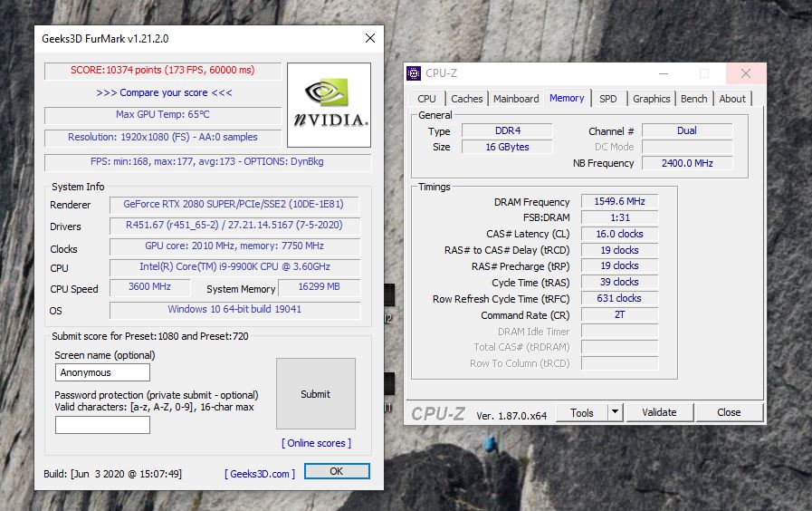Image resolution: width=812 pixels, height=511 pixels.
Task: Click the tRCD 19 clocks value
Action: tap(619, 250)
